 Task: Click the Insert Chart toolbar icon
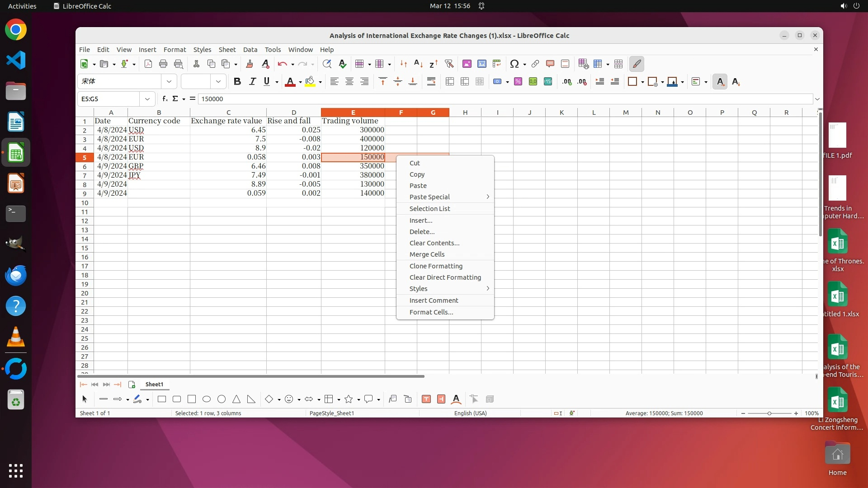point(482,64)
